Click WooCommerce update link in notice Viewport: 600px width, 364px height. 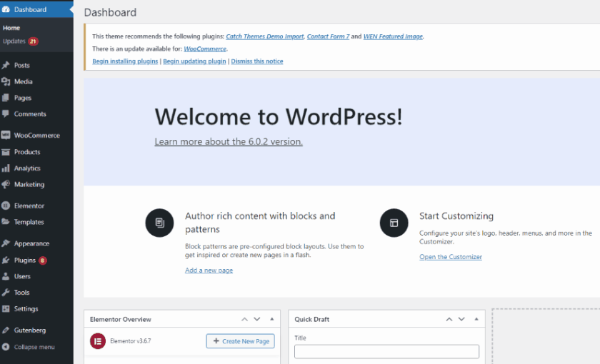click(x=205, y=49)
